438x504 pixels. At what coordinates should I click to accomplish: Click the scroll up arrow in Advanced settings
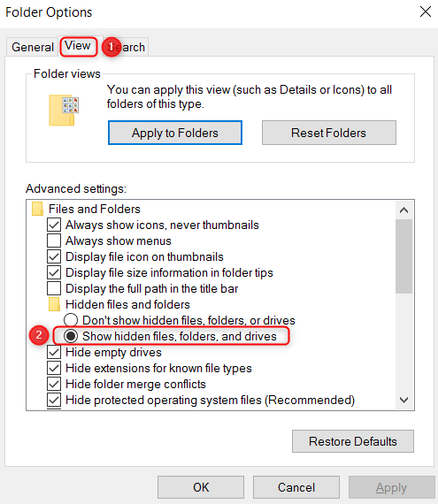click(x=403, y=210)
